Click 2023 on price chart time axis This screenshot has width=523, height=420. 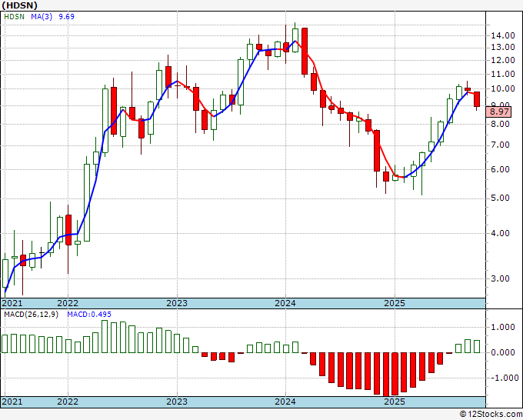tap(177, 303)
